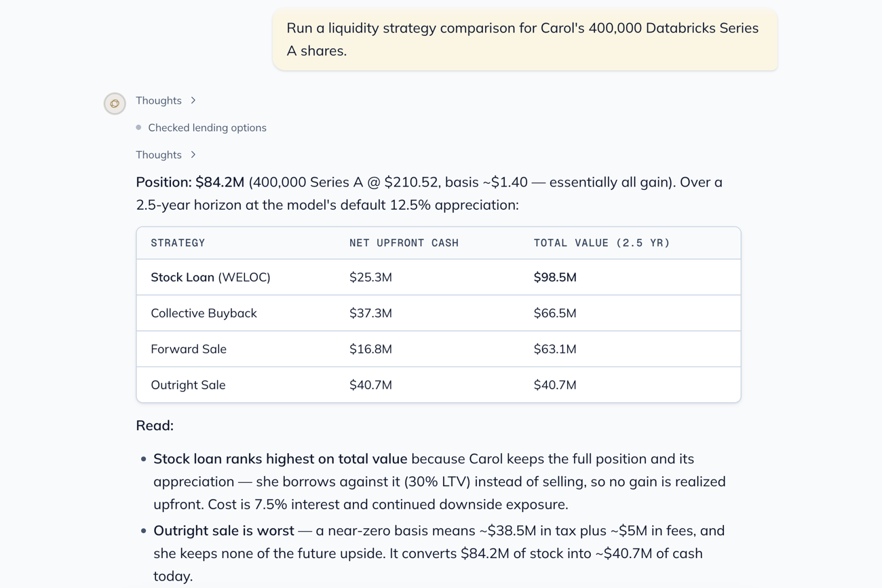The width and height of the screenshot is (882, 588).
Task: Click the TOTAL VALUE (2.5 YR) column header
Action: (x=602, y=243)
